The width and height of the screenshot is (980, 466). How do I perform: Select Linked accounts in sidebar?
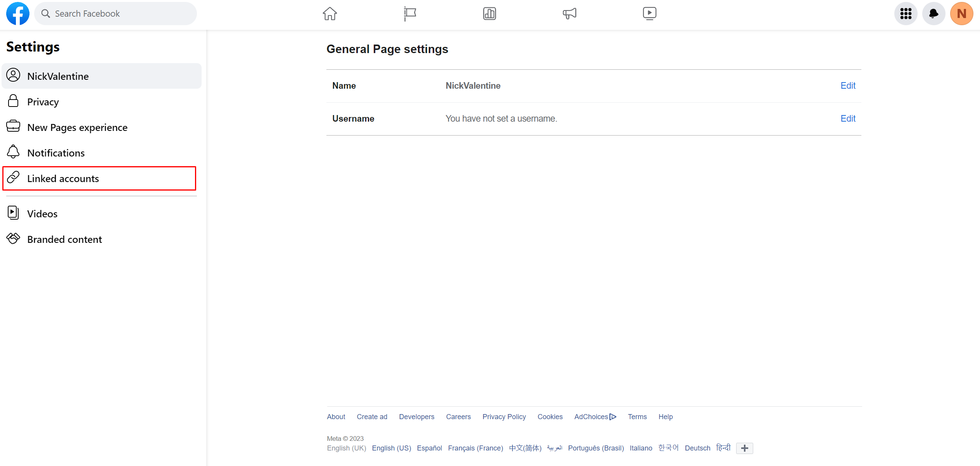point(99,179)
